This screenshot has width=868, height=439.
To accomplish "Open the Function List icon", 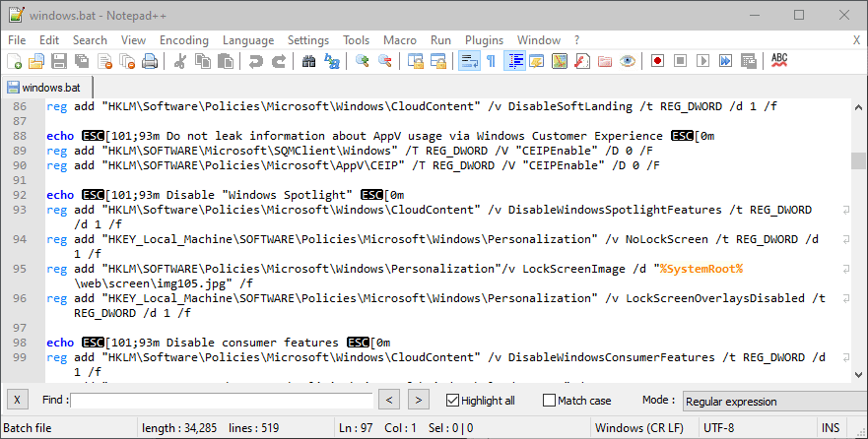I will pyautogui.click(x=582, y=61).
